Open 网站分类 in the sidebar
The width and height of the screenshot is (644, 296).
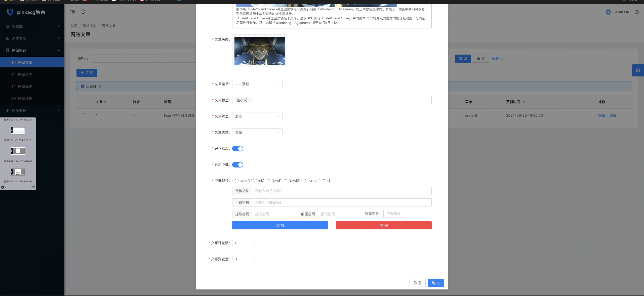pyautogui.click(x=25, y=74)
